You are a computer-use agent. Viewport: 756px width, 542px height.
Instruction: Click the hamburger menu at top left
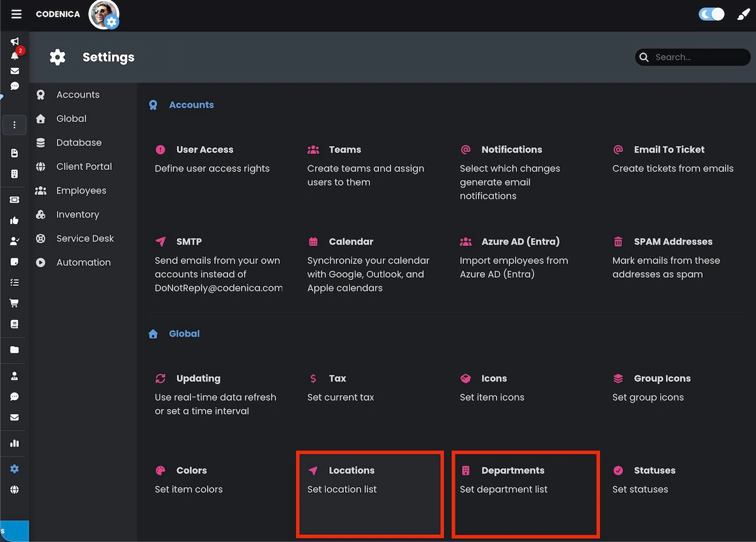click(x=16, y=13)
